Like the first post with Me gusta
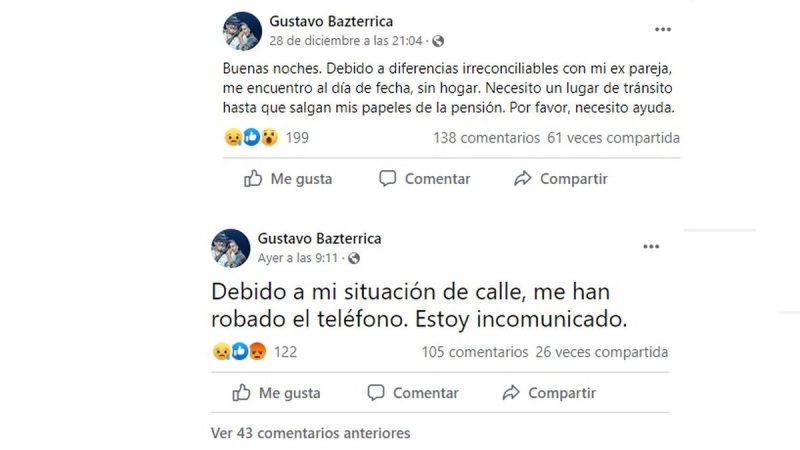 point(289,179)
